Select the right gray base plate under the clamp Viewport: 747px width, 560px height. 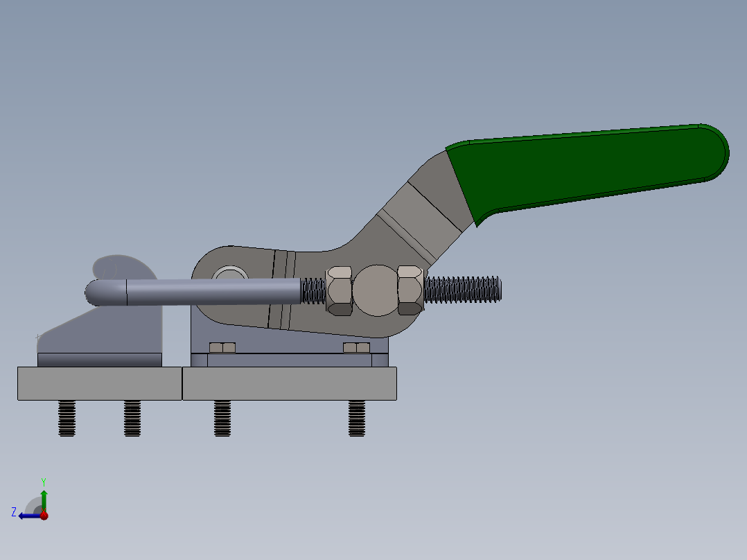pos(290,383)
